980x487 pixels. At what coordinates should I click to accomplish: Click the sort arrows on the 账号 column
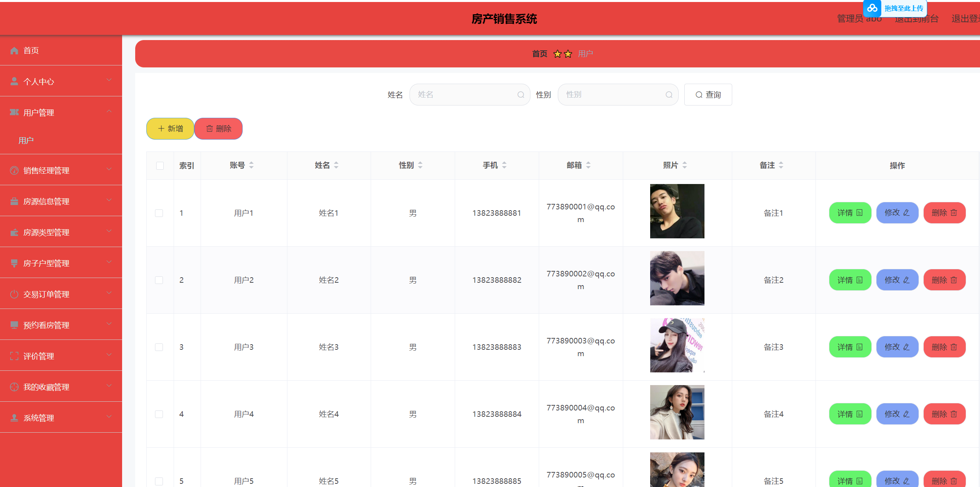251,165
